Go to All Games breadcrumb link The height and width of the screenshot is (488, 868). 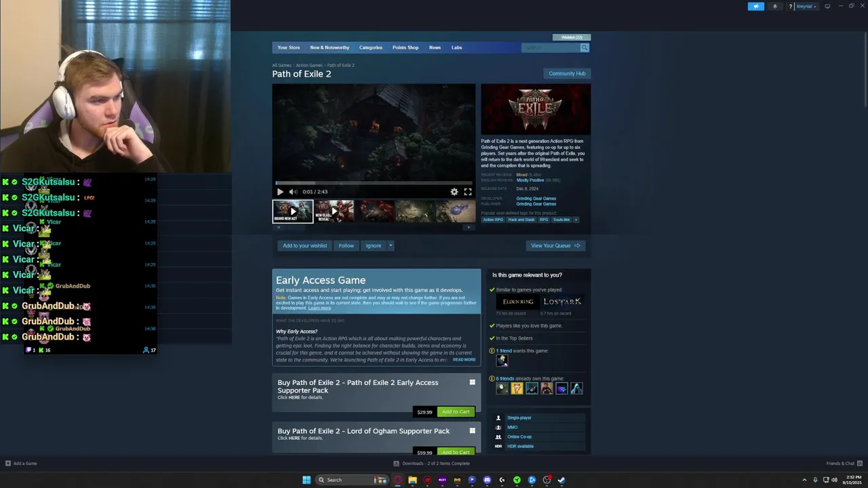[x=281, y=65]
